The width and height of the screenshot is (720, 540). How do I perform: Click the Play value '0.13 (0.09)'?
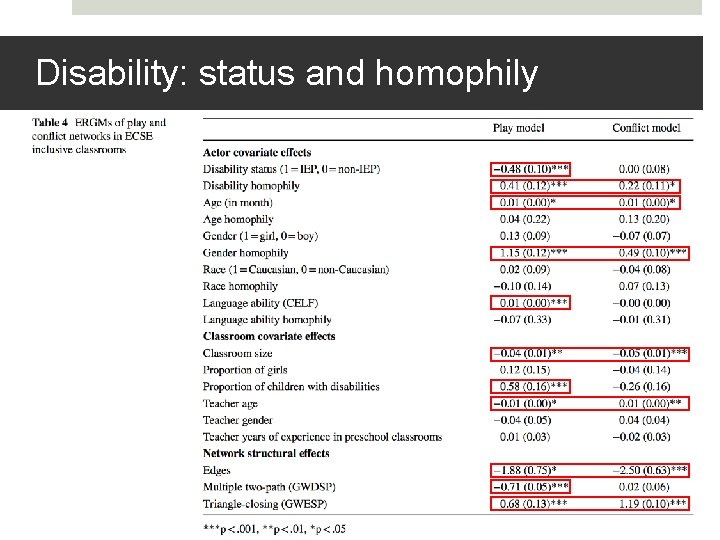click(525, 236)
